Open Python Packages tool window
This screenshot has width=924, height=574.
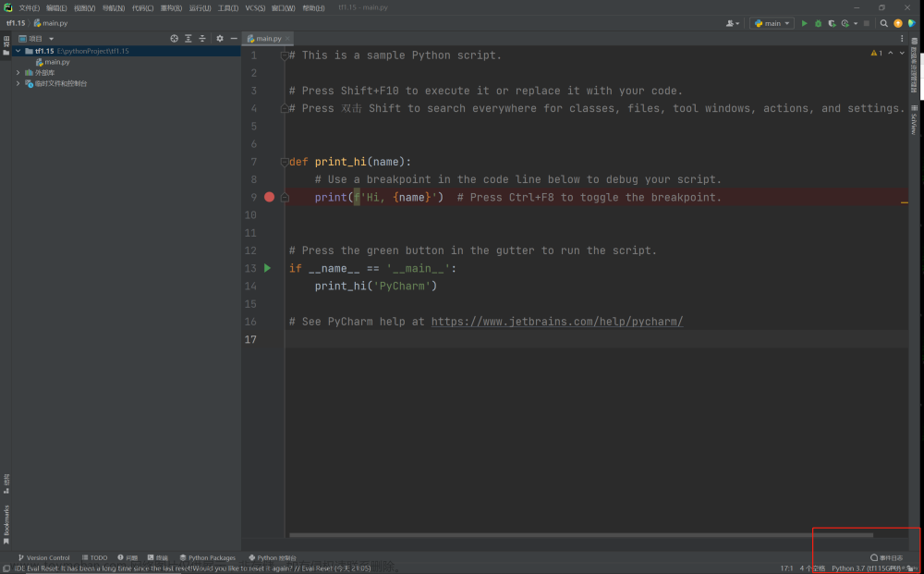207,557
